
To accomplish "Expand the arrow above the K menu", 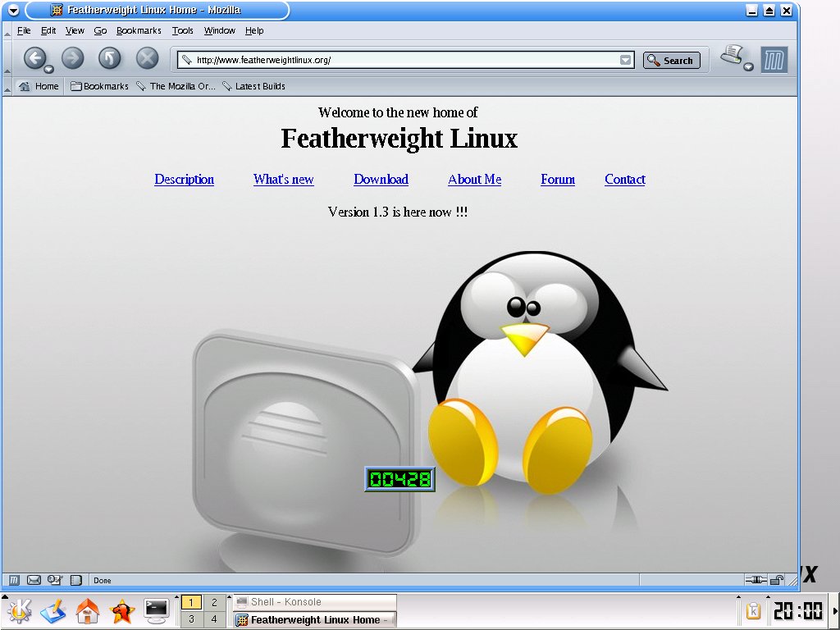I will (5, 596).
